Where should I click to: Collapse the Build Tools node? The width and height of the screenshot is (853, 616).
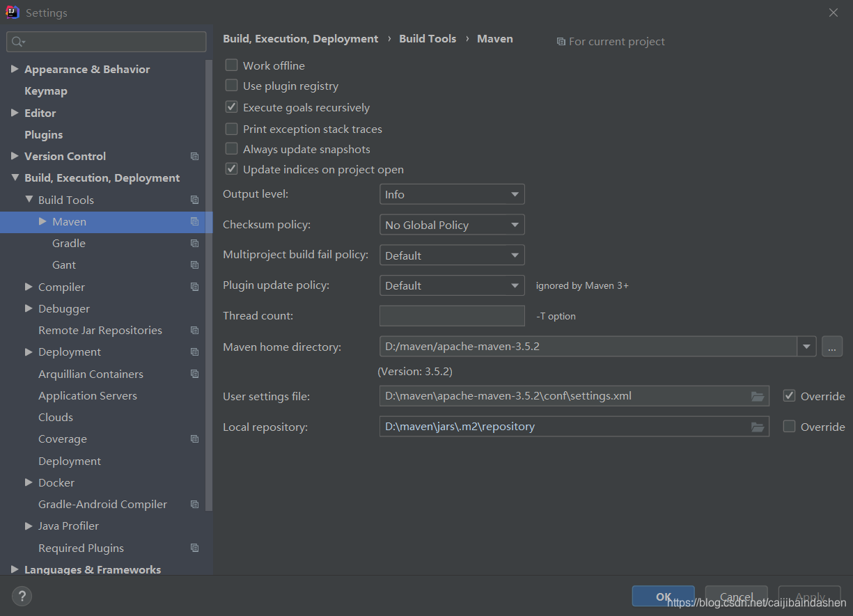click(29, 200)
